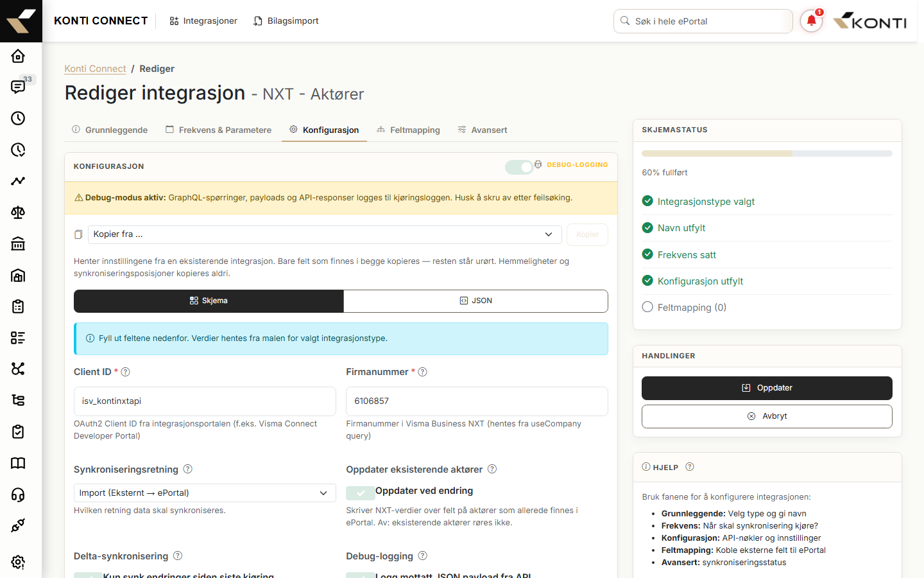Click the Avbryt button
The width and height of the screenshot is (924, 578).
[767, 416]
